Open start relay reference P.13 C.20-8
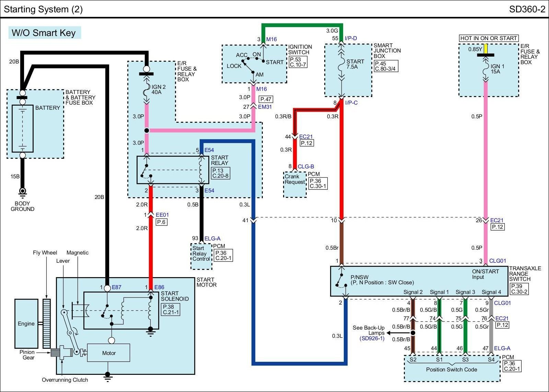The image size is (549, 392). 220,173
